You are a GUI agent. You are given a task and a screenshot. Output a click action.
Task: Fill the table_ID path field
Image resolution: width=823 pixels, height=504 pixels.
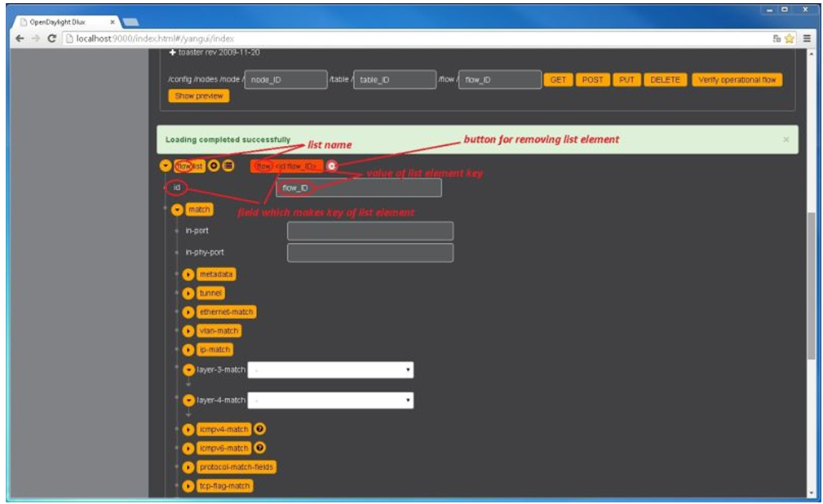coord(395,80)
